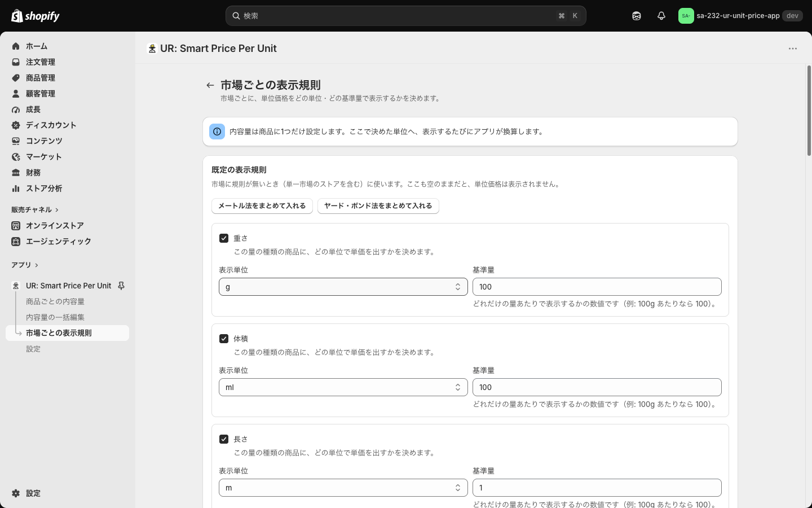Image resolution: width=812 pixels, height=508 pixels.
Task: Click the 商品管理 tag icon
Action: [16, 78]
